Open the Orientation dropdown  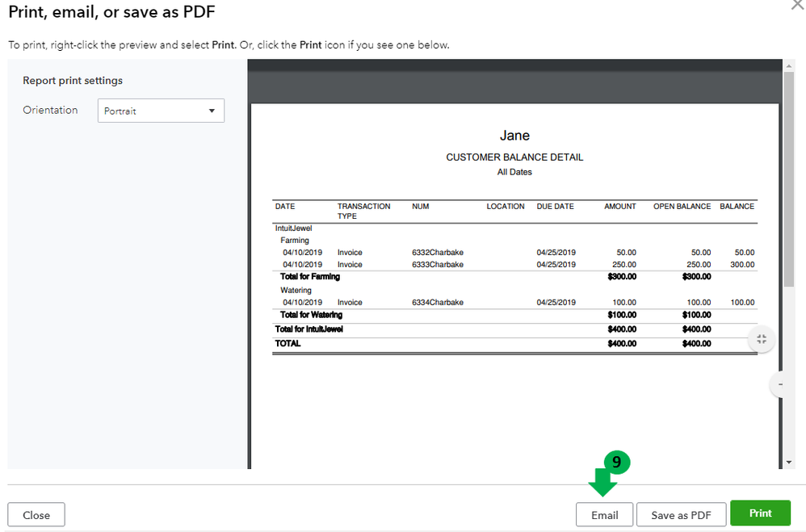(x=161, y=111)
